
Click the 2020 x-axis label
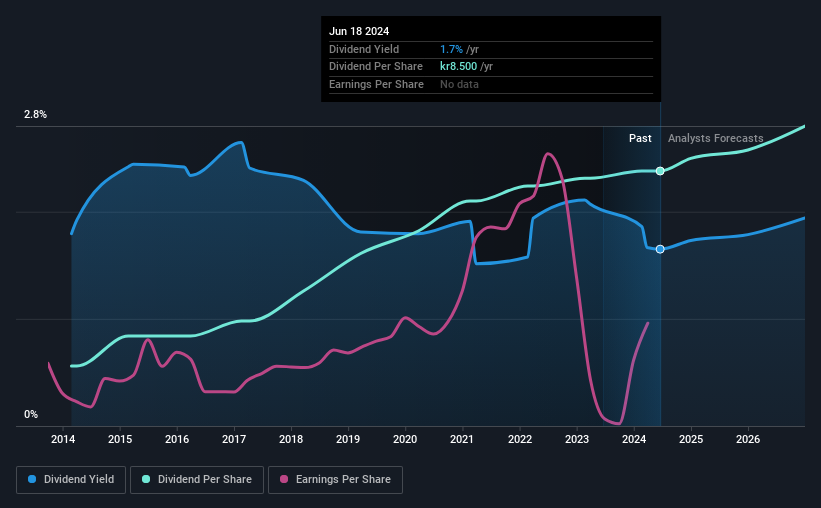[405, 439]
